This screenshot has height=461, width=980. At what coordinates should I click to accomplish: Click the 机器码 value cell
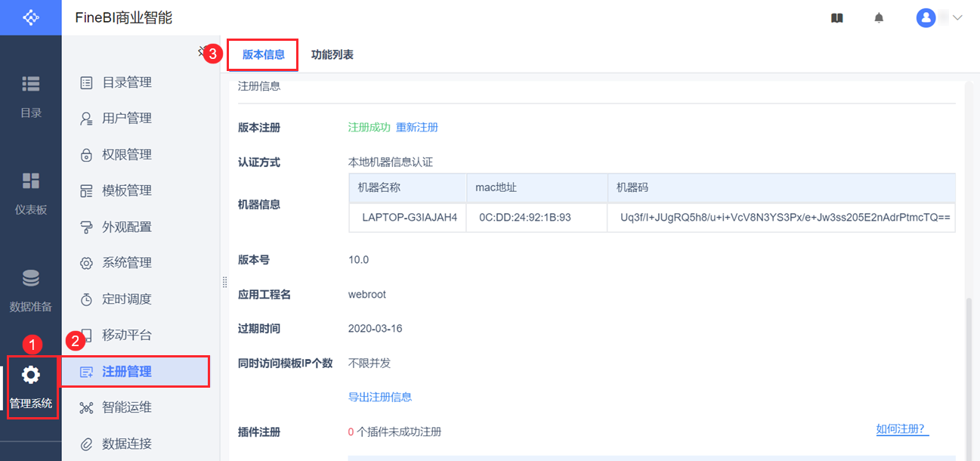click(x=781, y=218)
